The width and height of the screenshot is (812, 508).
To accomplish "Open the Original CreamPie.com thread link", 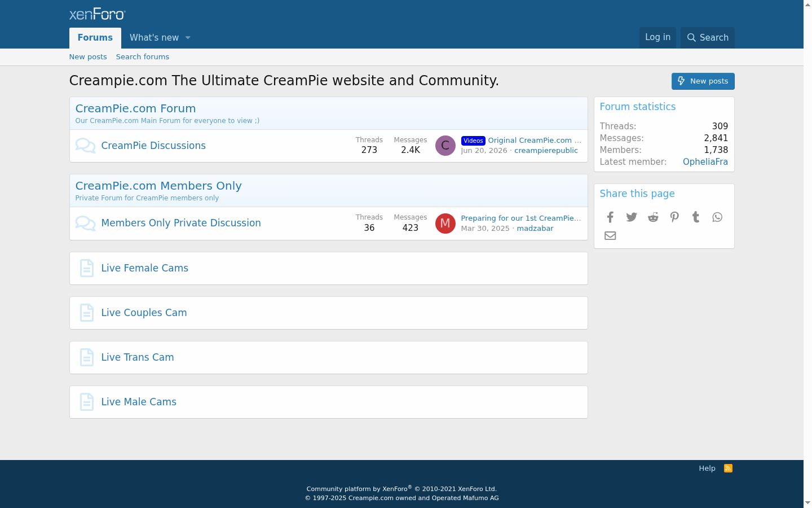I will pos(535,141).
